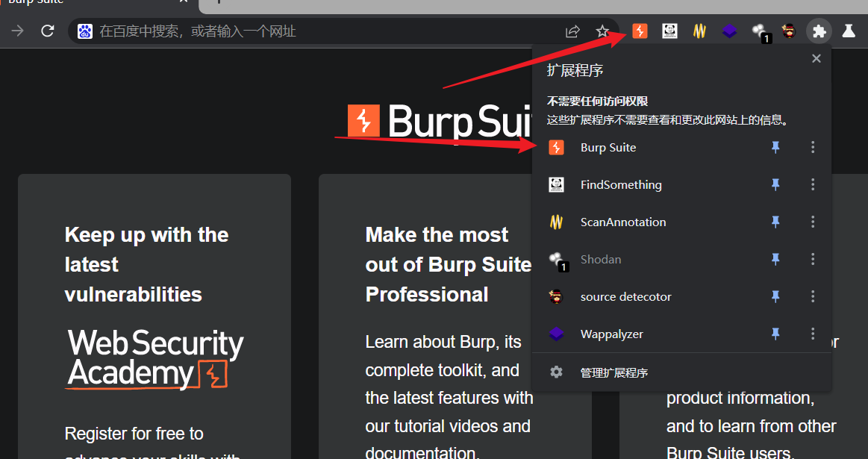Click the Burp Suite toolbar extension icon
This screenshot has width=868, height=459.
pos(640,31)
